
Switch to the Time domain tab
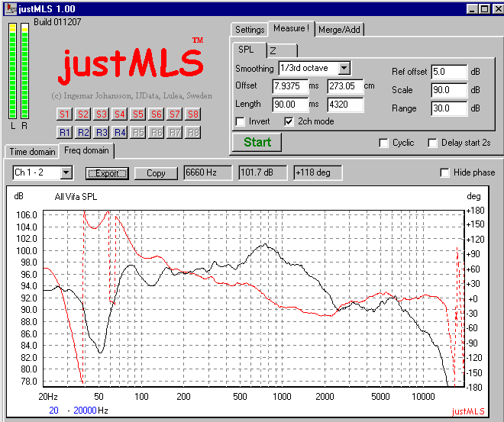(32, 152)
